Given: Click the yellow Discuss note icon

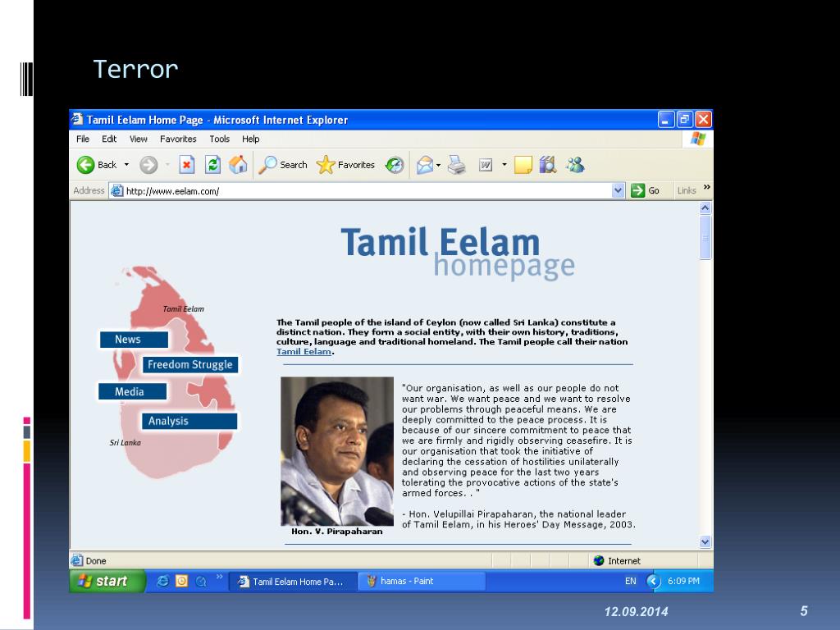Looking at the screenshot, I should click(x=523, y=165).
